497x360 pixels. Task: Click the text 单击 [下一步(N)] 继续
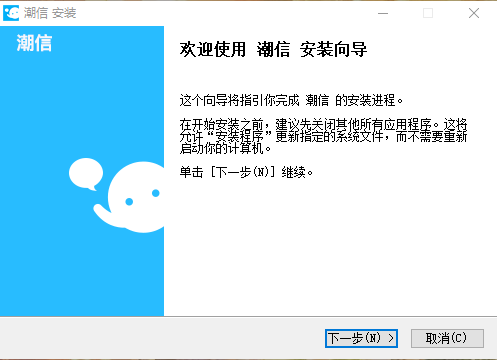(246, 172)
